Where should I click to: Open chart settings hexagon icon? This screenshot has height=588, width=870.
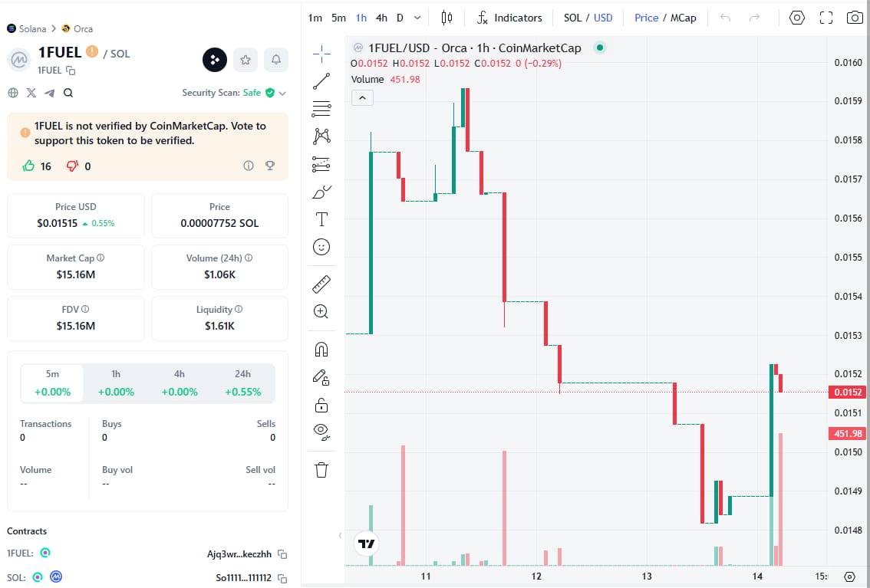pyautogui.click(x=797, y=18)
